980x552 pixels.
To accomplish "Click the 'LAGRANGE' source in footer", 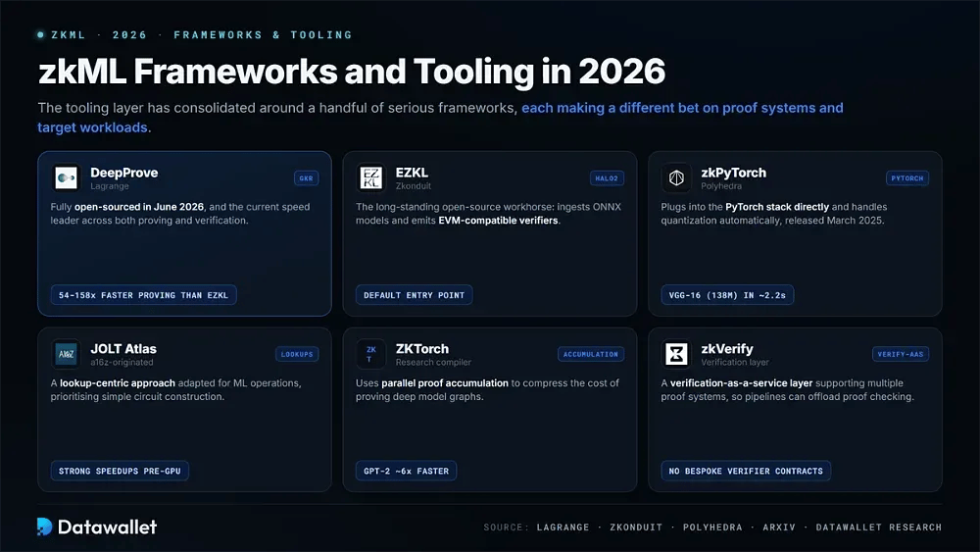I will point(563,527).
